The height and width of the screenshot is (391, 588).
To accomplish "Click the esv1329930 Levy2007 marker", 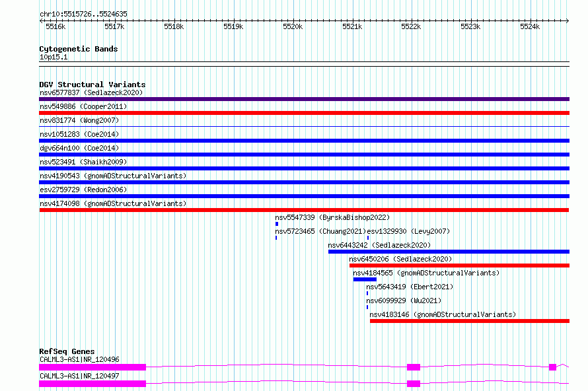I will coord(368,238).
